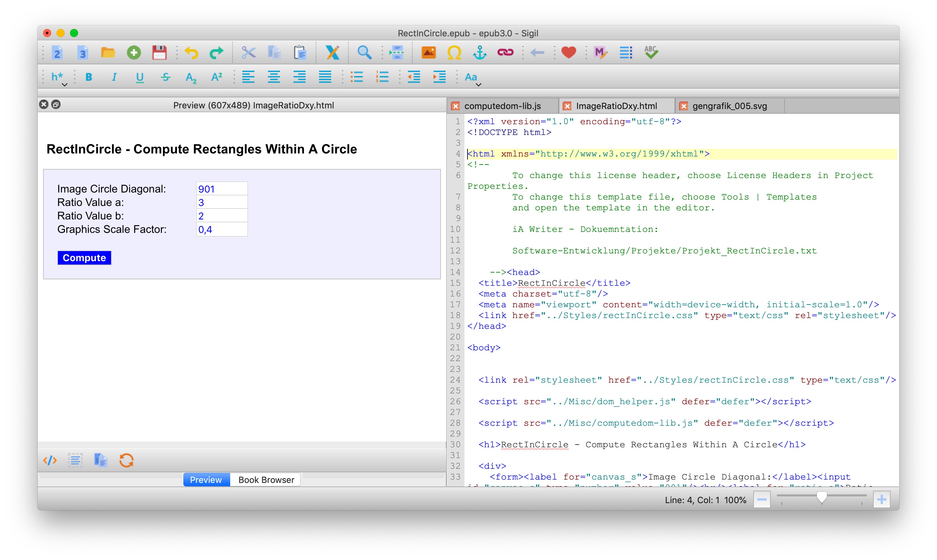Screen dimensions: 937x560
Task: Switch to gengrafik_005.svg tab
Action: tap(730, 106)
